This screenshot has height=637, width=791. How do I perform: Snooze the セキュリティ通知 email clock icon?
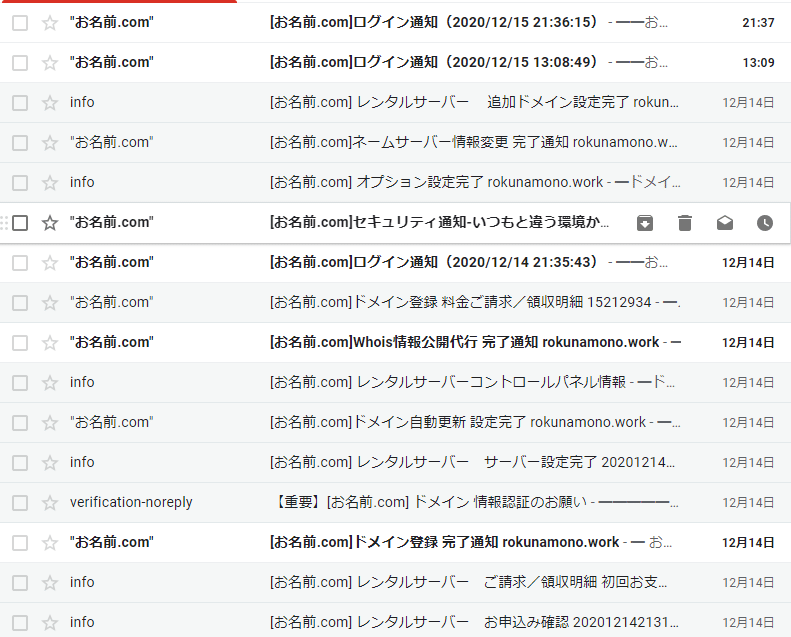pos(765,223)
